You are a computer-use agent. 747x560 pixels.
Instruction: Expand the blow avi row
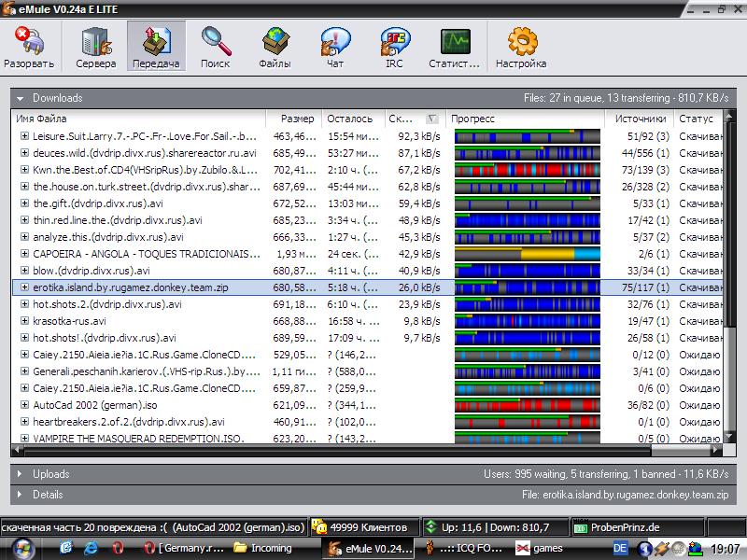pyautogui.click(x=24, y=271)
